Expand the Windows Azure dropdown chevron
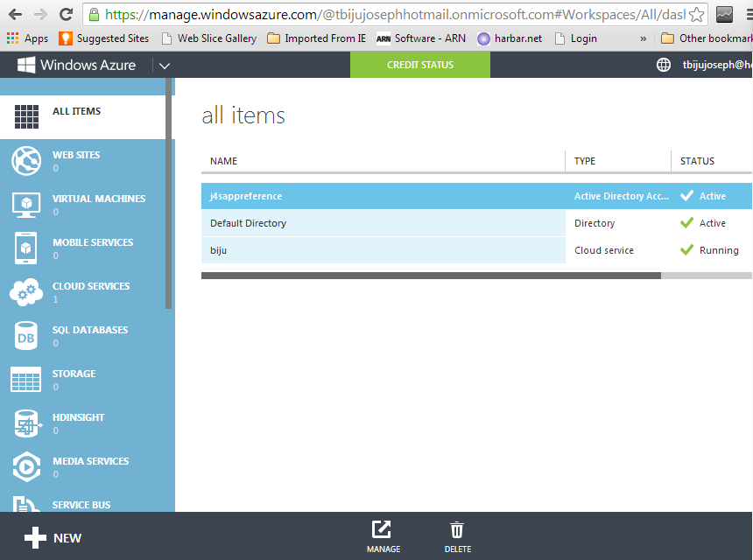The width and height of the screenshot is (753, 560). coord(165,66)
